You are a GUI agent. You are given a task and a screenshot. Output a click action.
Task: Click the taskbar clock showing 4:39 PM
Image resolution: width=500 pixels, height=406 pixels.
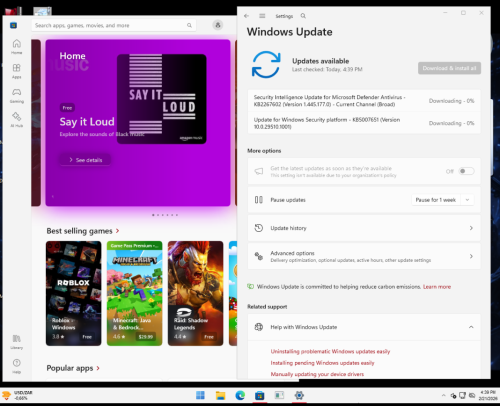(488, 395)
